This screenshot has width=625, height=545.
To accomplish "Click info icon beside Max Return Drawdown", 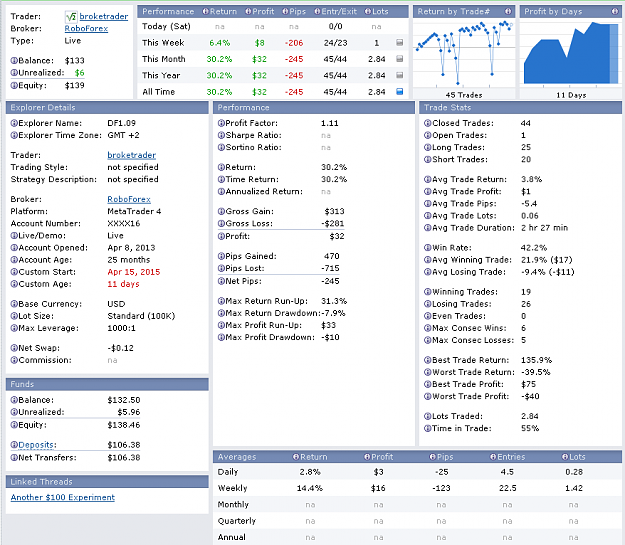I will (x=221, y=313).
